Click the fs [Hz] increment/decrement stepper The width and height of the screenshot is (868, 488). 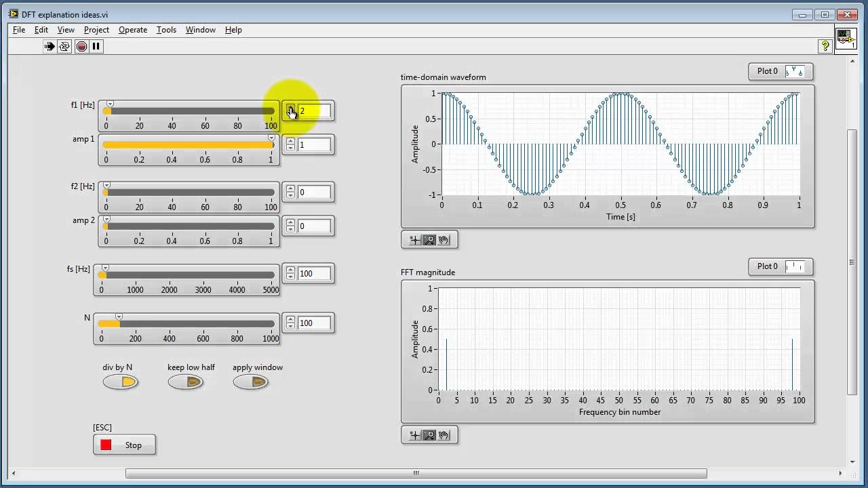[x=290, y=274]
